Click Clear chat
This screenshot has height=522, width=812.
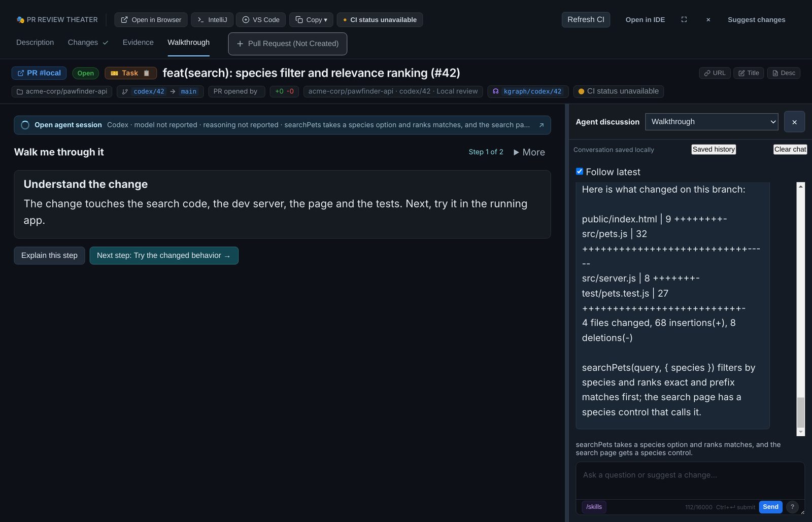pyautogui.click(x=790, y=149)
